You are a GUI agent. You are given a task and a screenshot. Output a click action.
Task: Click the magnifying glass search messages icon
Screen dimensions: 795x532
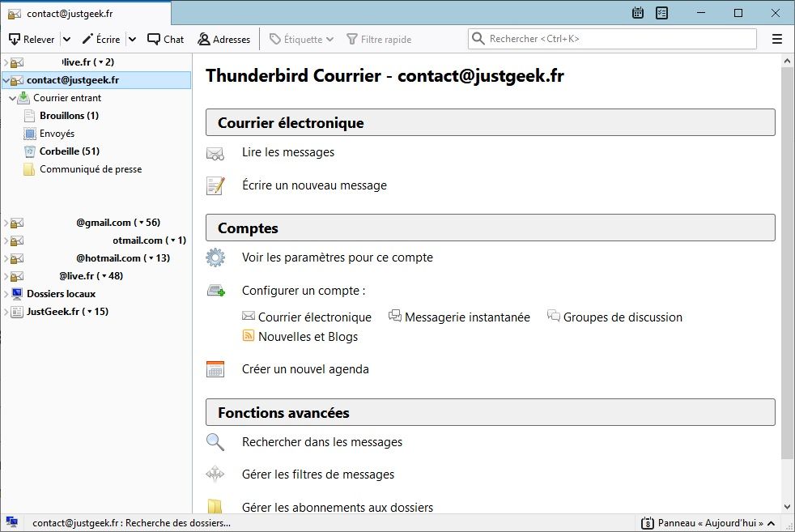(215, 442)
